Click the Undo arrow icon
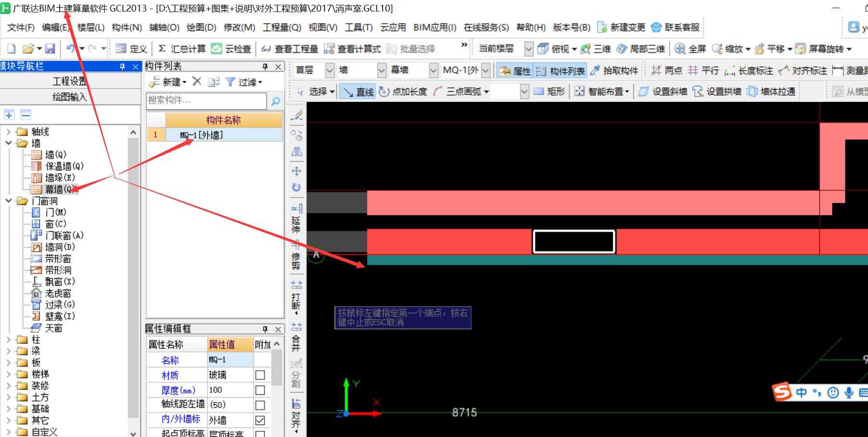 [71, 49]
